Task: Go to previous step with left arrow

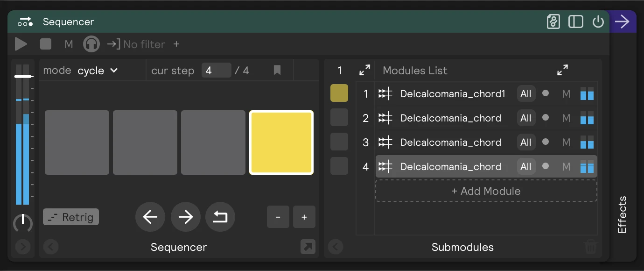Action: [x=150, y=217]
